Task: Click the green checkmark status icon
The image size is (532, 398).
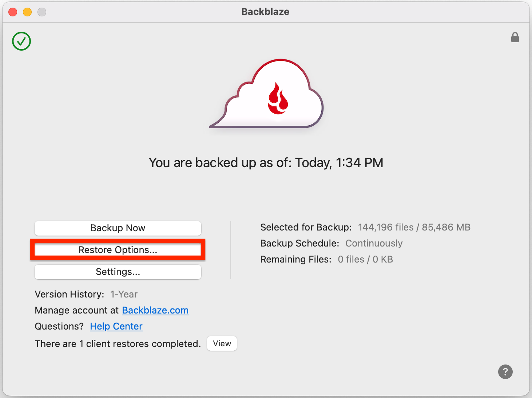Action: pos(21,41)
